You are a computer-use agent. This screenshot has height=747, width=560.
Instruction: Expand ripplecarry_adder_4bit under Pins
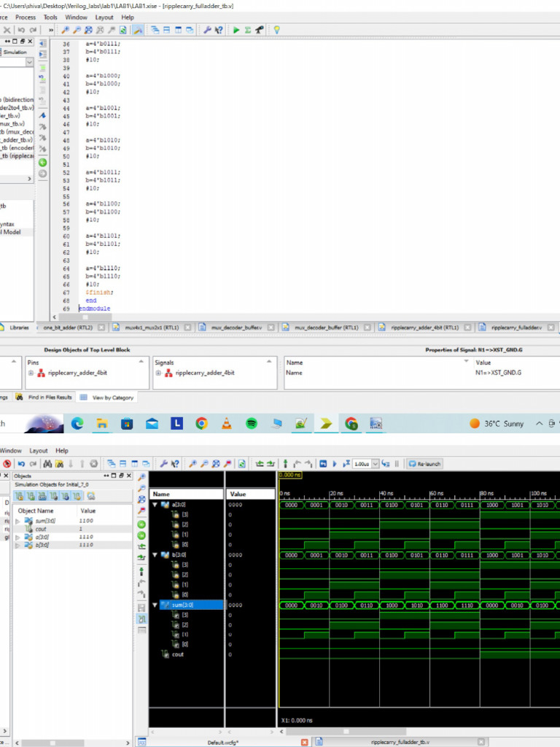click(x=31, y=373)
